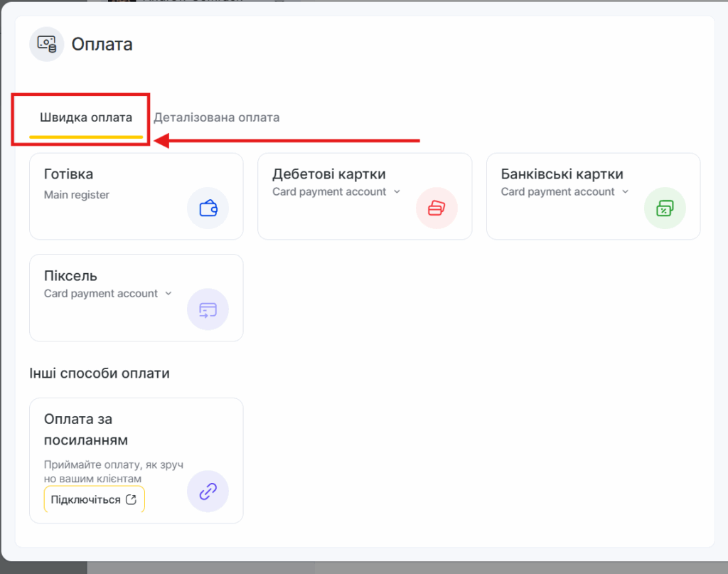
Task: Click the Оплата header payment icon
Action: 47,44
